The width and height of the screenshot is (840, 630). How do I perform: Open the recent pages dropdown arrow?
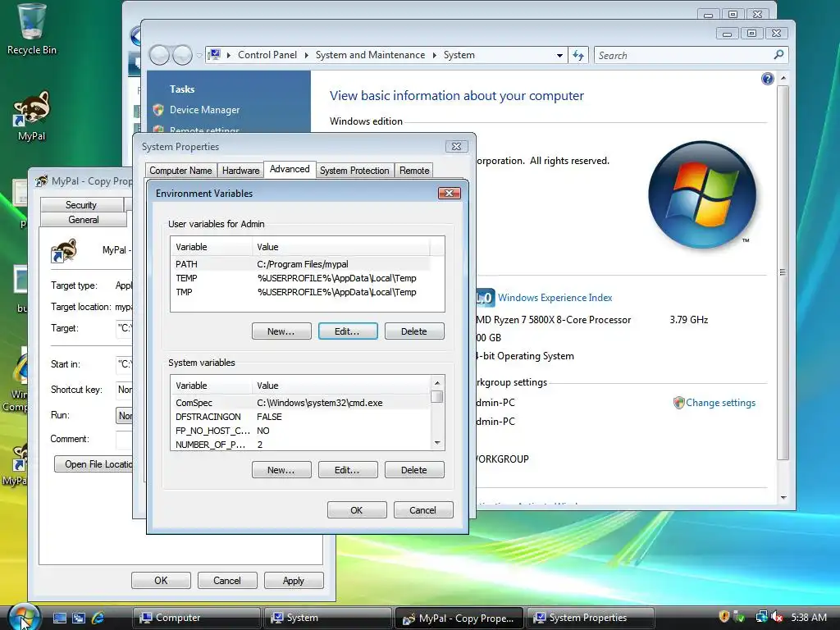(199, 55)
